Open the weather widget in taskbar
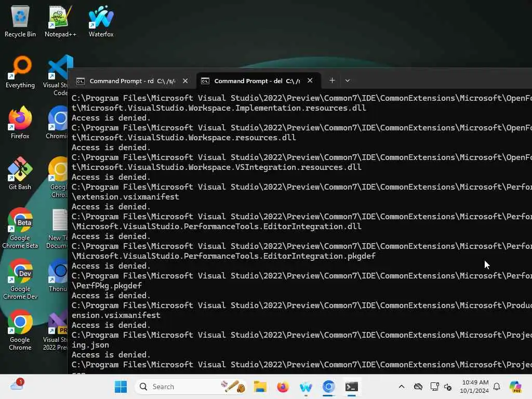The width and height of the screenshot is (532, 399). [x=17, y=385]
